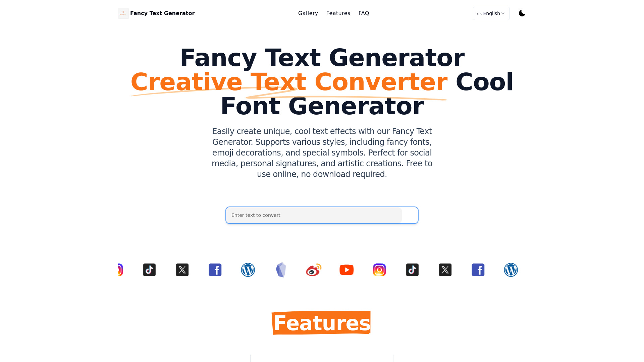Click the second Facebook icon instance
Image resolution: width=644 pixels, height=362 pixels.
coord(478,269)
